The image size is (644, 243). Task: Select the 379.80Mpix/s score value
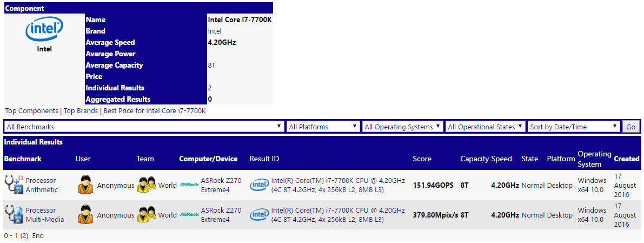tap(435, 215)
